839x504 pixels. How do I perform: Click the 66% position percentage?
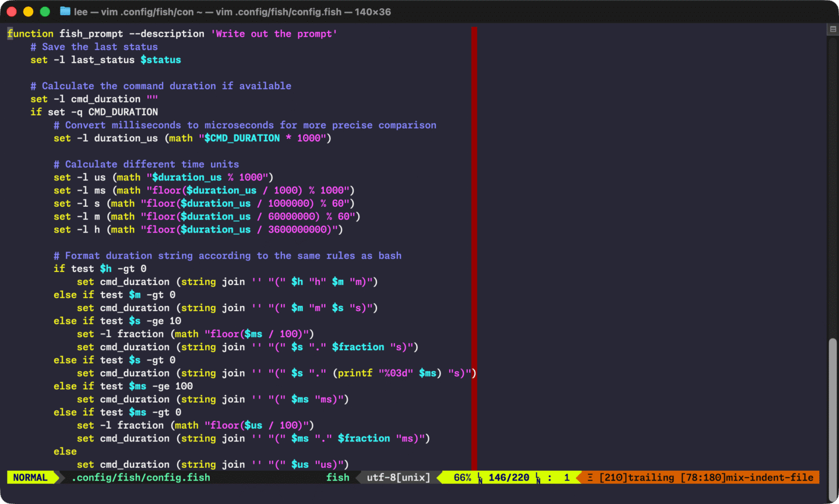463,478
